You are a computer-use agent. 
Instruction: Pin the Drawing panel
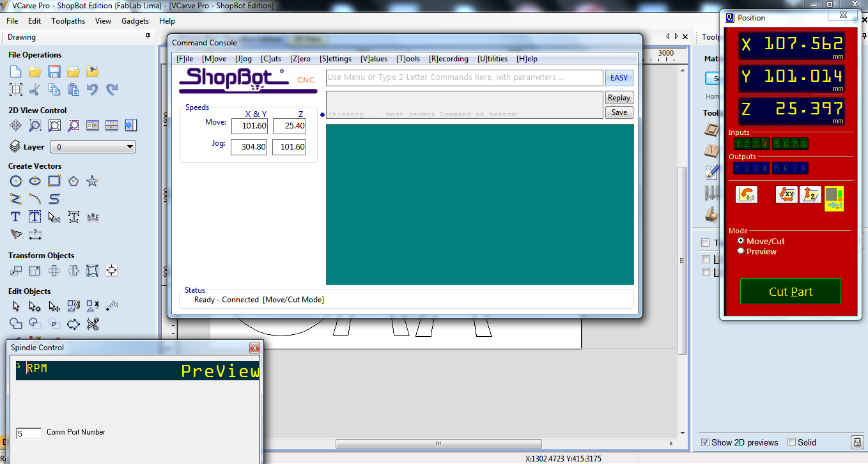[x=148, y=37]
